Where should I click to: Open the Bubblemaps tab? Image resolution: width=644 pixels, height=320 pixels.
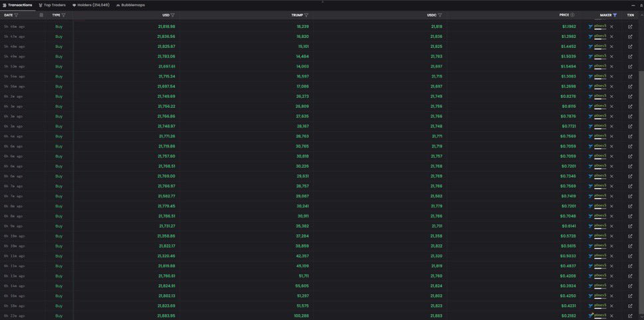point(130,5)
